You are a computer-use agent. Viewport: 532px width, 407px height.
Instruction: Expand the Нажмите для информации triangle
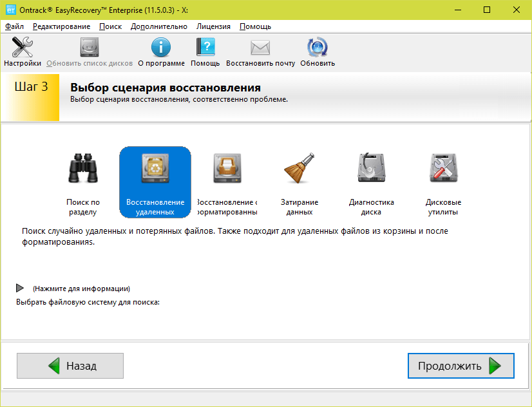pyautogui.click(x=20, y=288)
